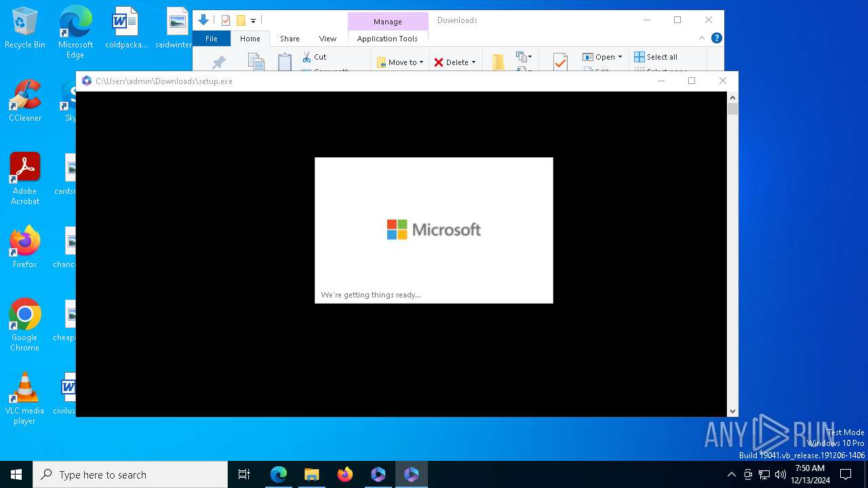
Task: Open File Explorer from taskbar
Action: point(312,474)
